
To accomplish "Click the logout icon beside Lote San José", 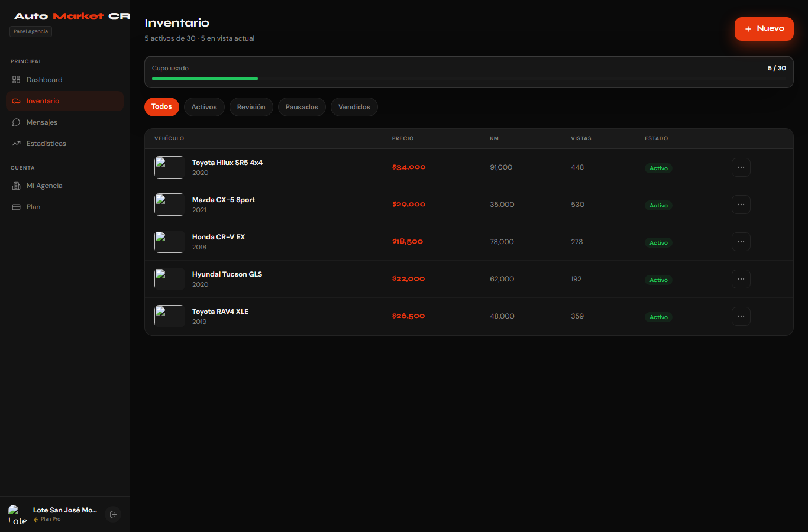I will pos(113,514).
